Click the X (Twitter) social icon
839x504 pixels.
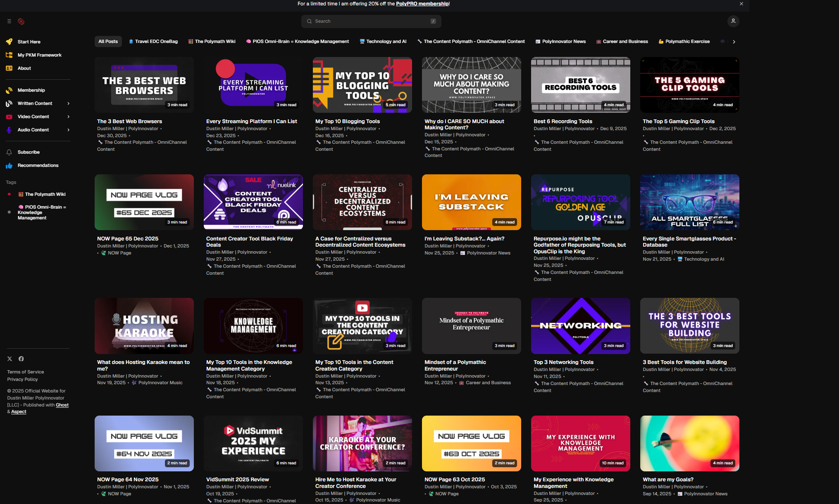(10, 359)
